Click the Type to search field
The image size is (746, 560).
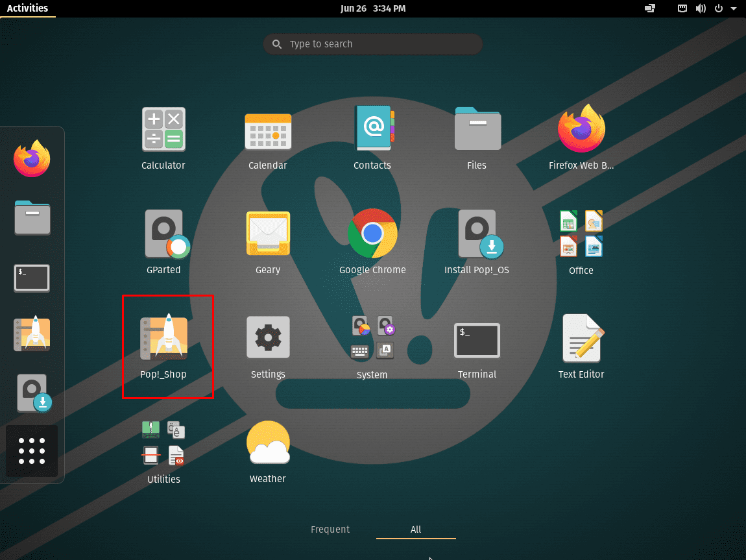373,44
